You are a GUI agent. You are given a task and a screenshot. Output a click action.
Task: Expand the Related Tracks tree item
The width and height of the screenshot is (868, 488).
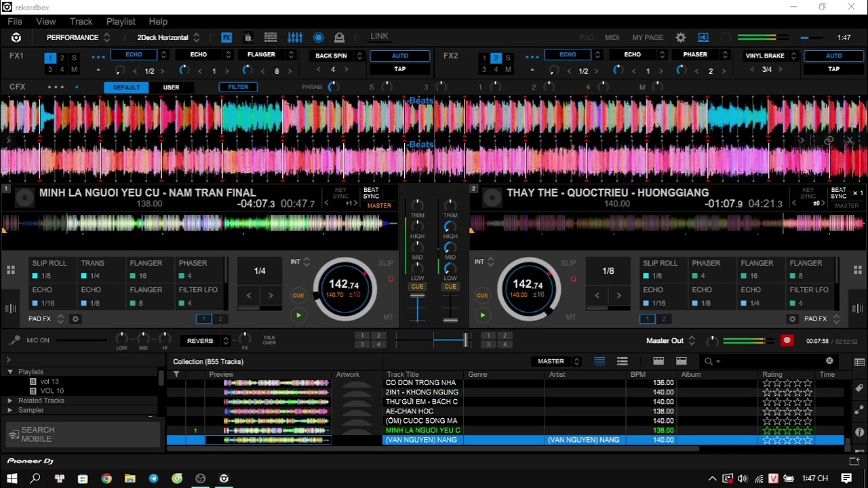pyautogui.click(x=10, y=401)
